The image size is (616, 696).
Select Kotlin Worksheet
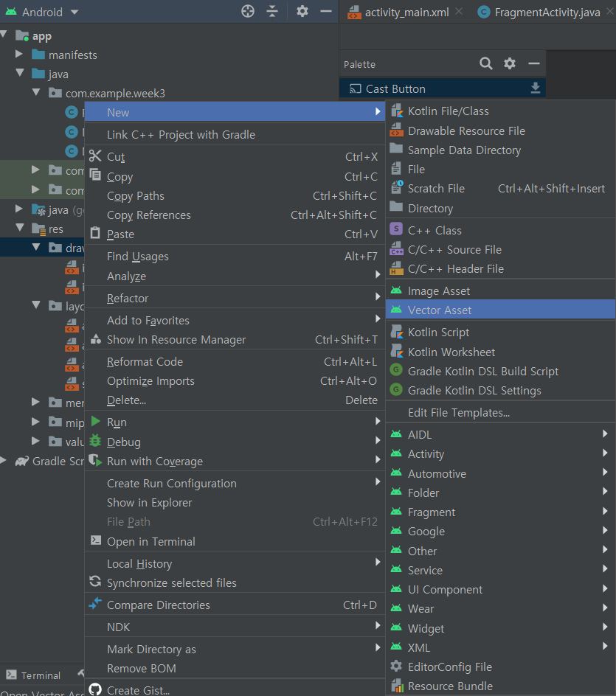(500, 352)
